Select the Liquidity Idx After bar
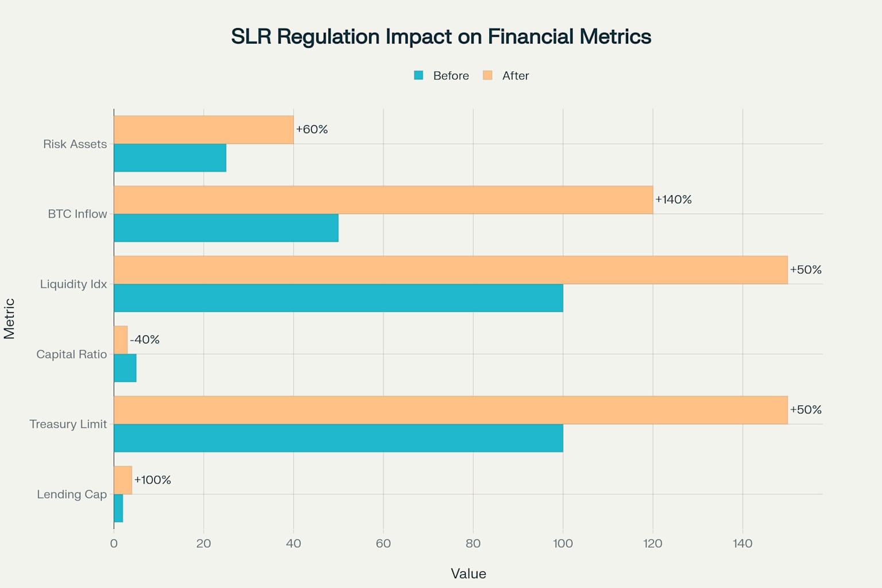882x588 pixels. [x=450, y=270]
